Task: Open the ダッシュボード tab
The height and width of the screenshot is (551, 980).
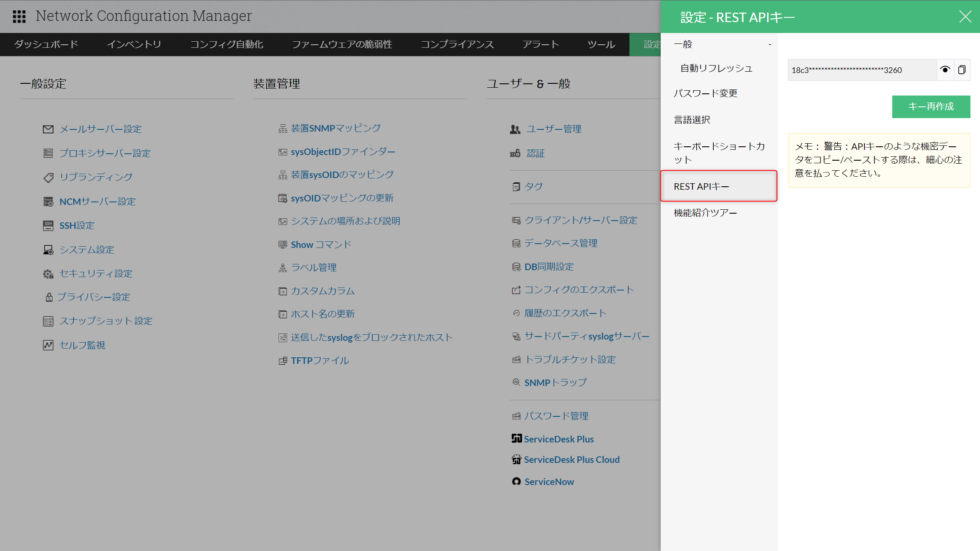Action: 46,44
